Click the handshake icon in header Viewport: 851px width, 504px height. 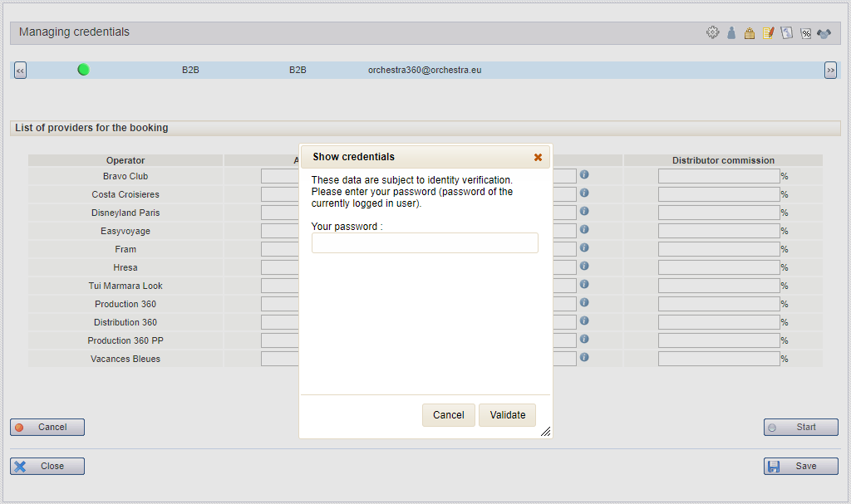[x=824, y=33]
